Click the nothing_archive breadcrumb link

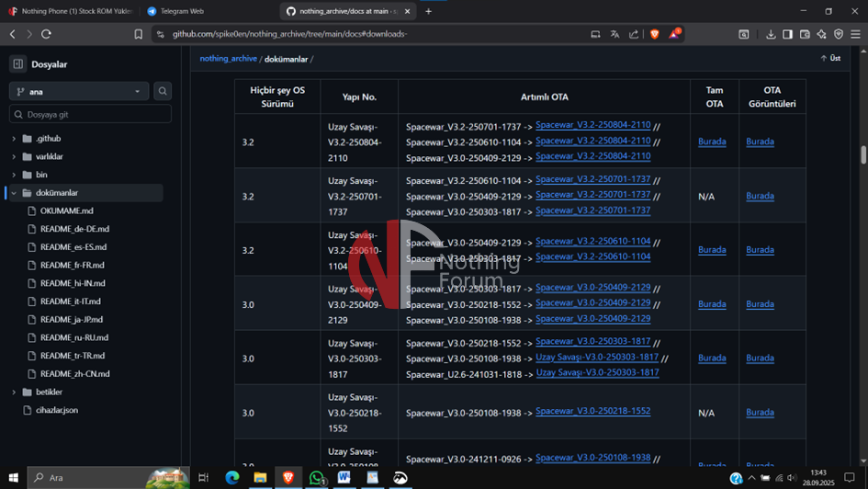[228, 59]
